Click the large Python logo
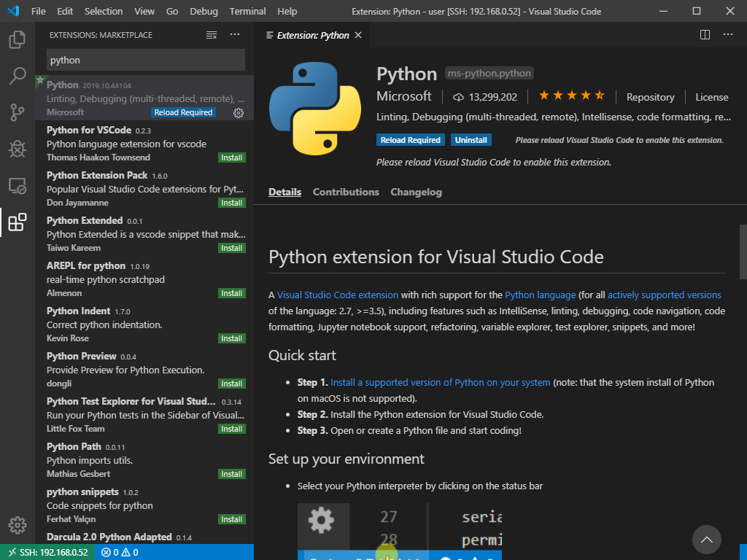747x560 pixels. 315,109
